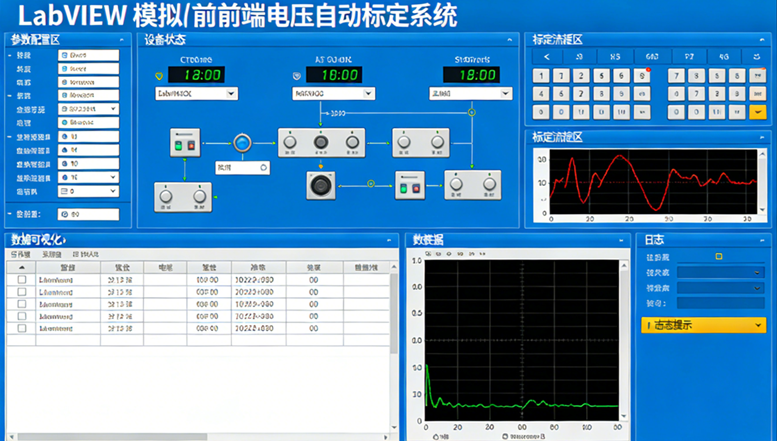Image resolution: width=777 pixels, height=441 pixels.
Task: Click the bottom input field in 参数配置区
Action: 88,214
